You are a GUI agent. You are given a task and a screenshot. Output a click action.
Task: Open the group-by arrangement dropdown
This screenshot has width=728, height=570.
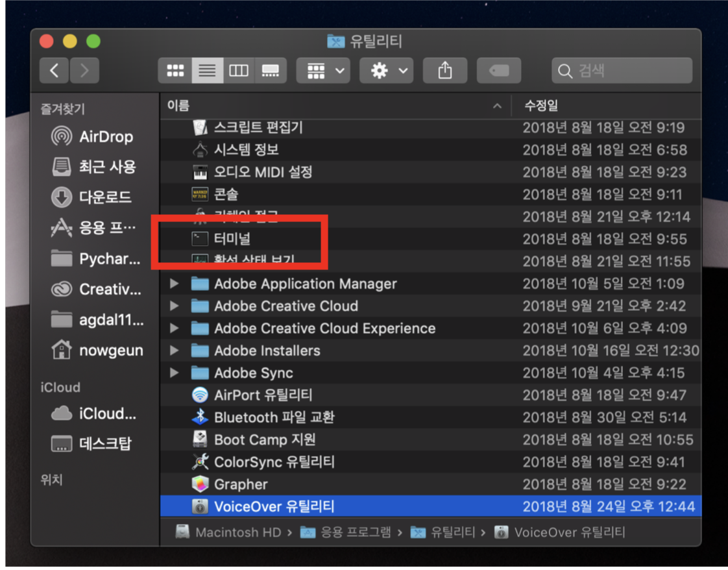[323, 71]
